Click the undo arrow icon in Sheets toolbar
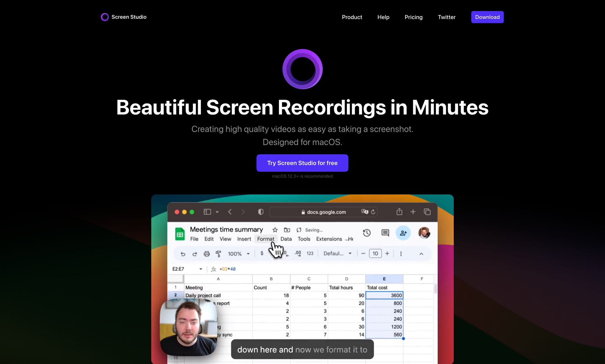The height and width of the screenshot is (364, 605). pos(182,253)
